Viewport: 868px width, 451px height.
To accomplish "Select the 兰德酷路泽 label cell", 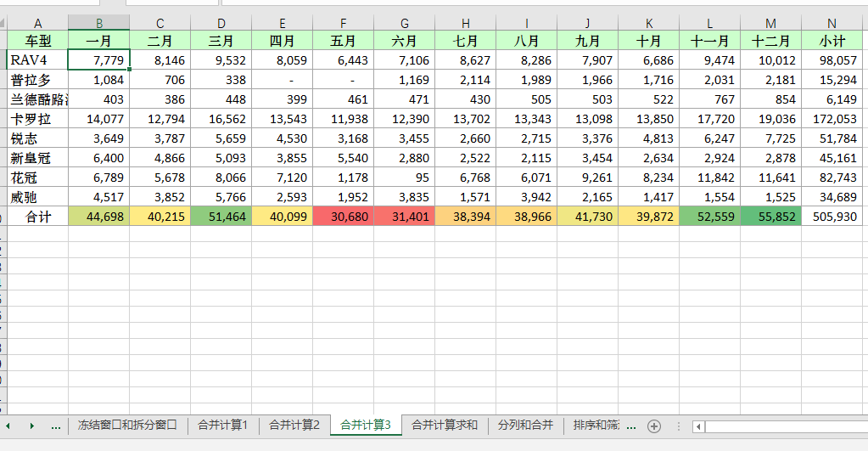I will pyautogui.click(x=37, y=99).
